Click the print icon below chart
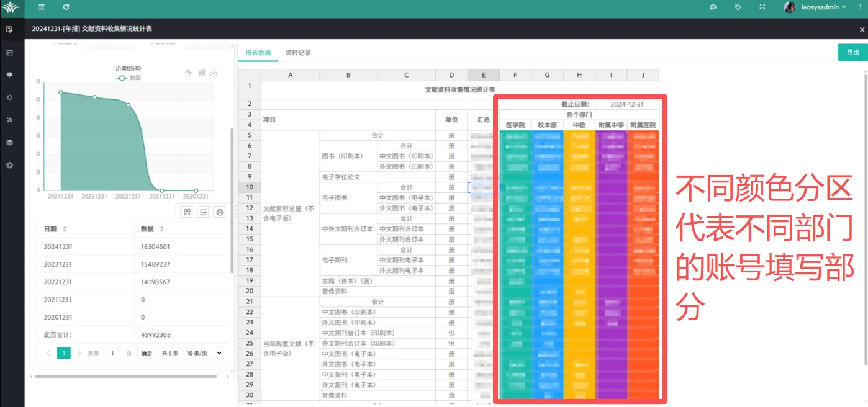 pos(219,212)
